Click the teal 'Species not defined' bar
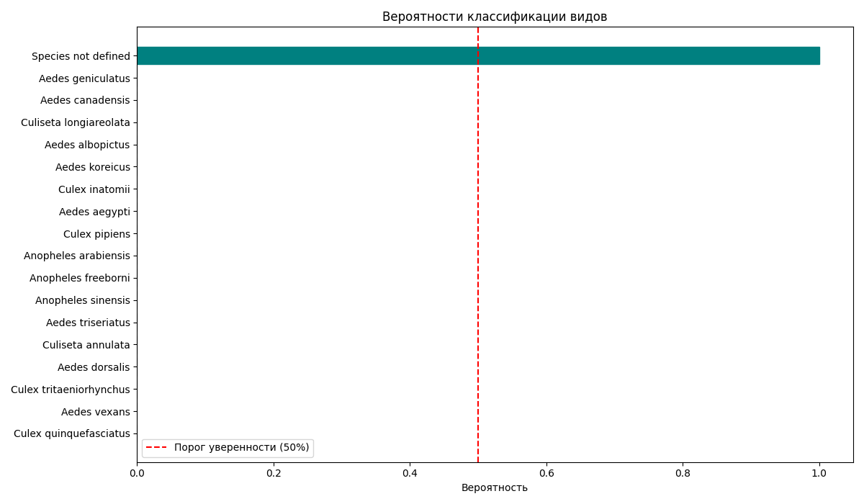 tap(478, 55)
